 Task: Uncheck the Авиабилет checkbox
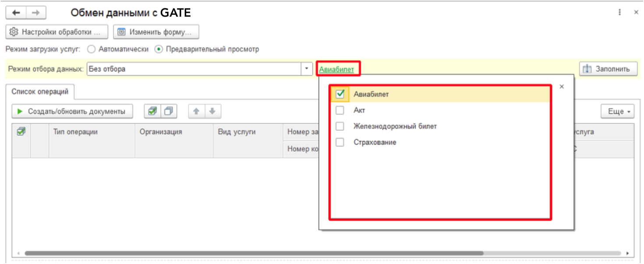point(340,94)
